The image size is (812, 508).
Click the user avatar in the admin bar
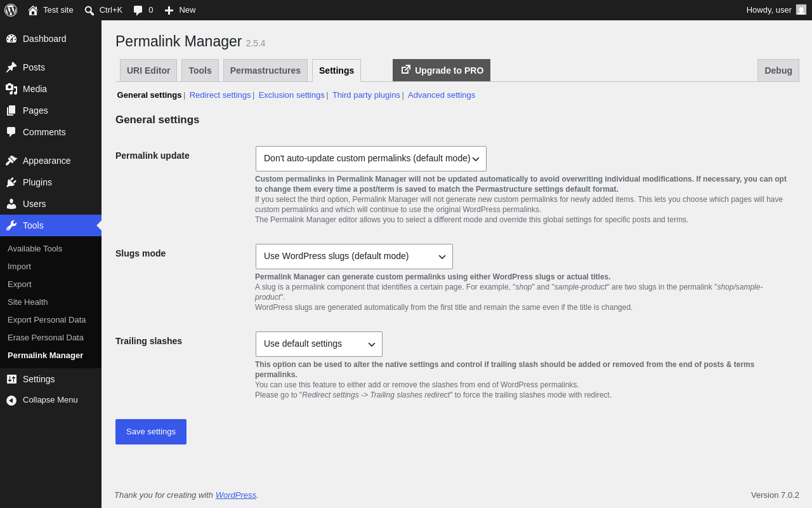pos(801,10)
